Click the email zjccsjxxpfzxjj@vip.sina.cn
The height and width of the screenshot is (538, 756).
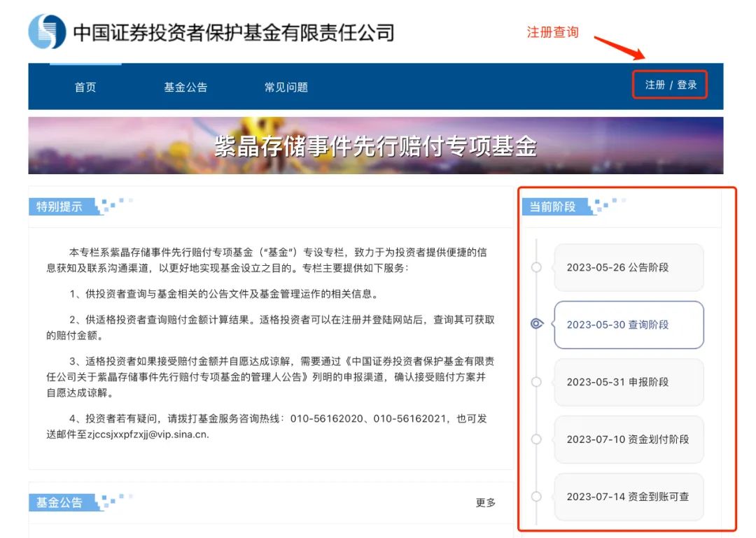click(148, 434)
